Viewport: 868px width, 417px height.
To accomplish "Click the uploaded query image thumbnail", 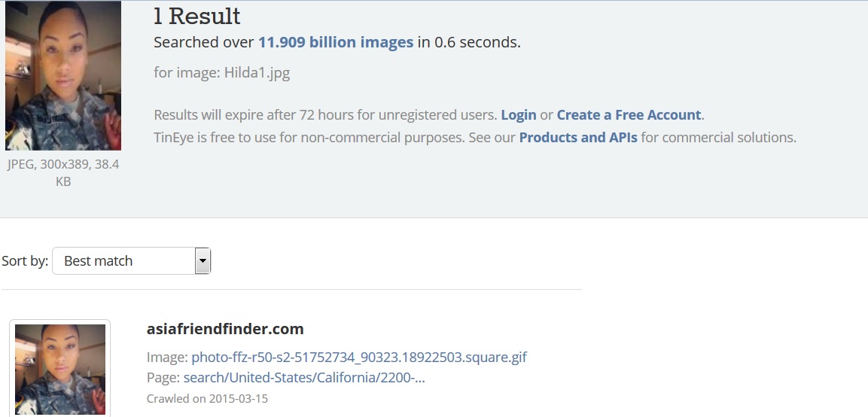I will tap(62, 75).
